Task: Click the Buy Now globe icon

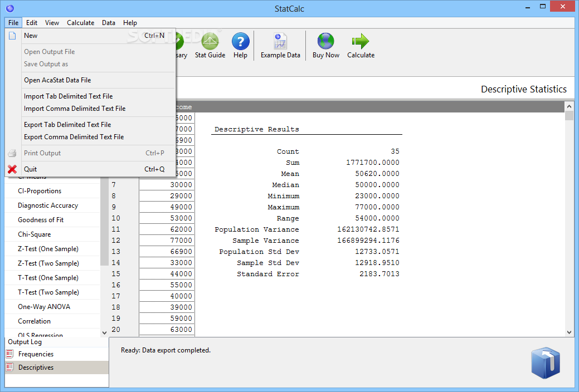Action: [325, 41]
